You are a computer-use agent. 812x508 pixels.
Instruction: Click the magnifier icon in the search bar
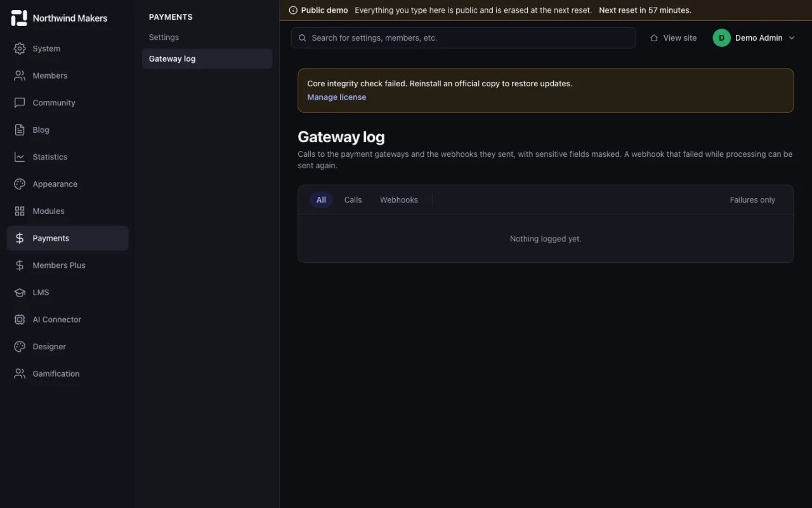[303, 38]
